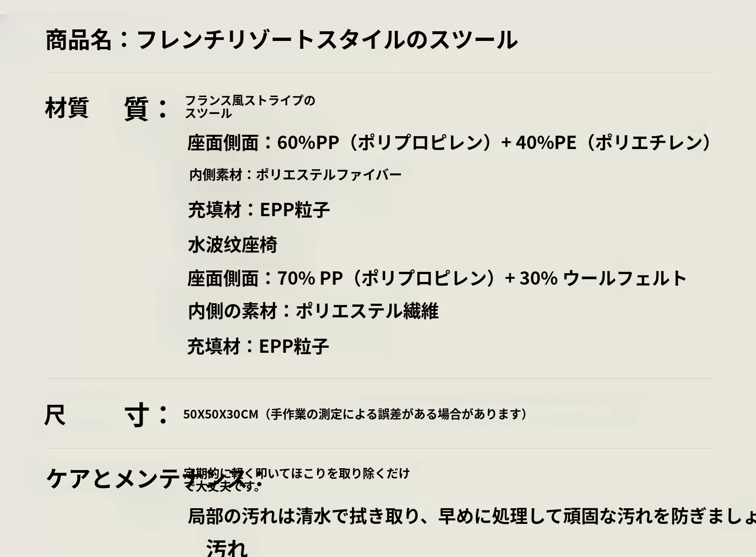Viewport: 756px width, 557px height.
Task: Click the 材質 heading text
Action: coord(67,108)
